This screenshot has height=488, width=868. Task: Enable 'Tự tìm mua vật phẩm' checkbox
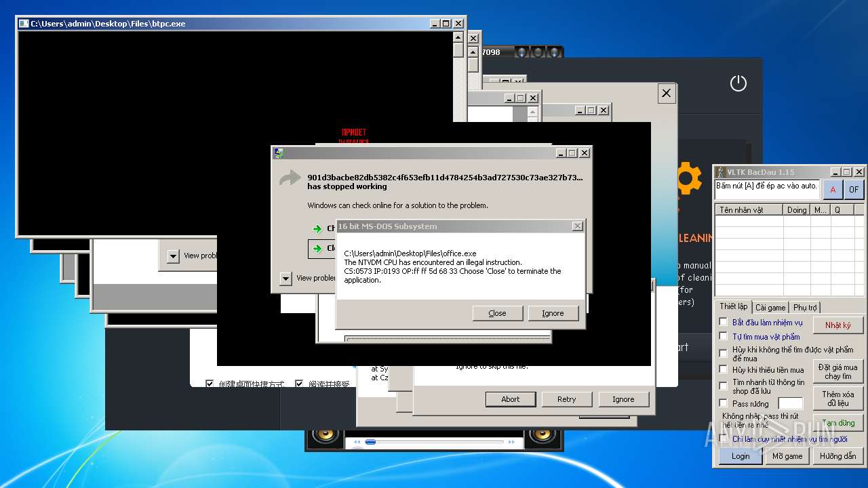723,336
